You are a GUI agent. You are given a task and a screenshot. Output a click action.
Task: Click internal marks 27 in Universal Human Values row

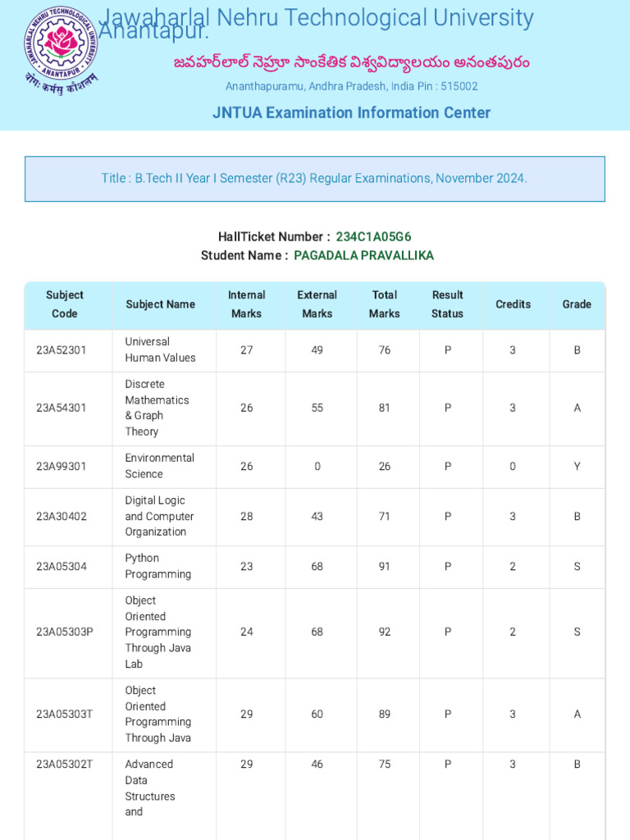tap(246, 350)
